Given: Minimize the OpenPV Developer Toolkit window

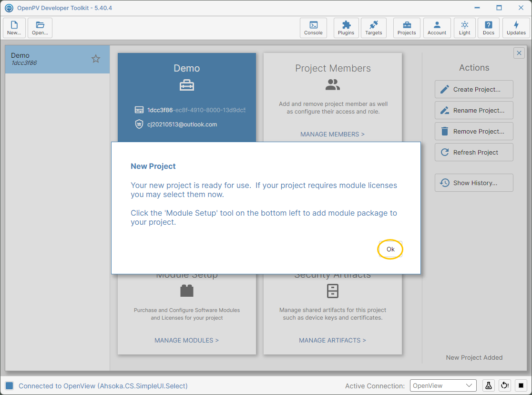Looking at the screenshot, I should 477,8.
